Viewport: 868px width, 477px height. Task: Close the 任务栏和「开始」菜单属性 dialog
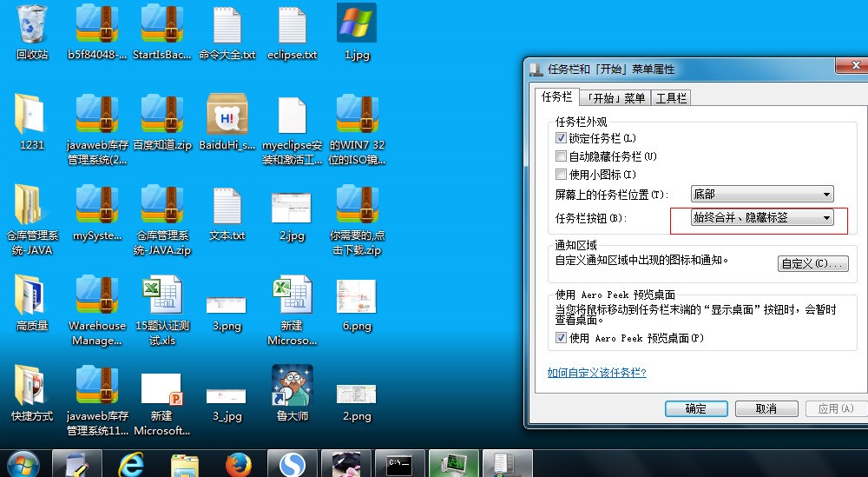(x=852, y=65)
